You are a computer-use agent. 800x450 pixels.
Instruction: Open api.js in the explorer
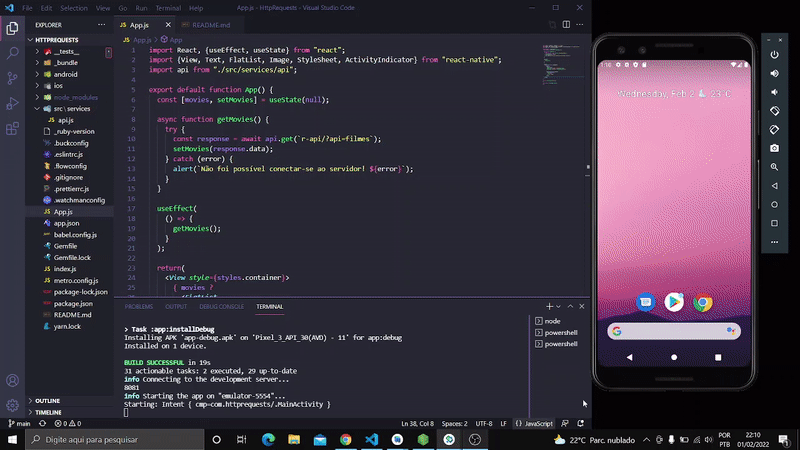pyautogui.click(x=65, y=120)
